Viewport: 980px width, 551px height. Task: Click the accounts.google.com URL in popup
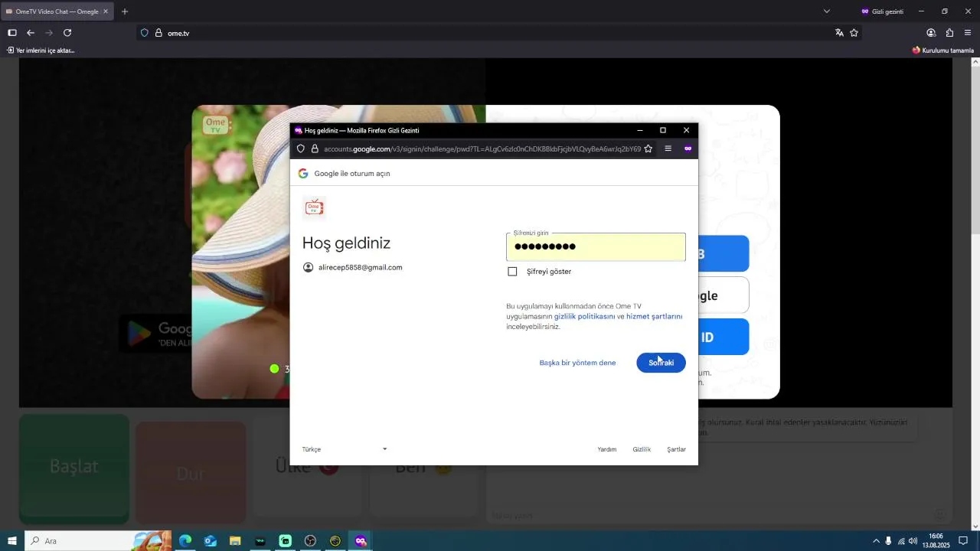[x=482, y=148]
